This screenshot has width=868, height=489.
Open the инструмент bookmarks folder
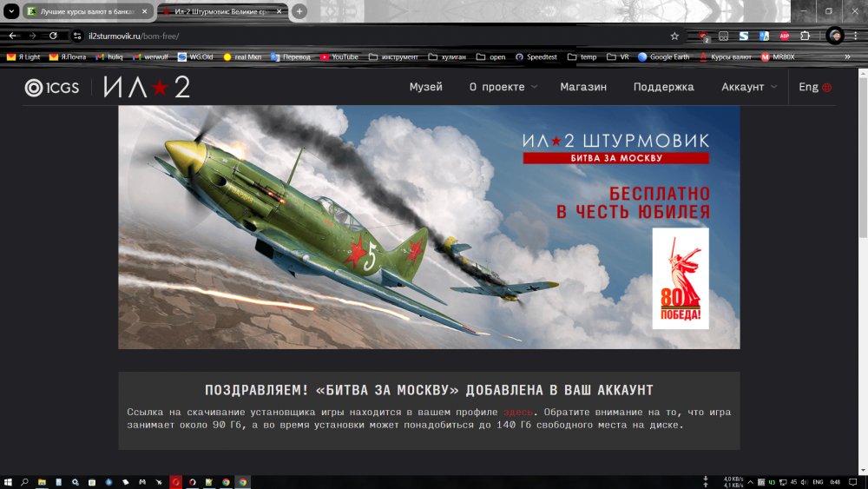tap(393, 56)
